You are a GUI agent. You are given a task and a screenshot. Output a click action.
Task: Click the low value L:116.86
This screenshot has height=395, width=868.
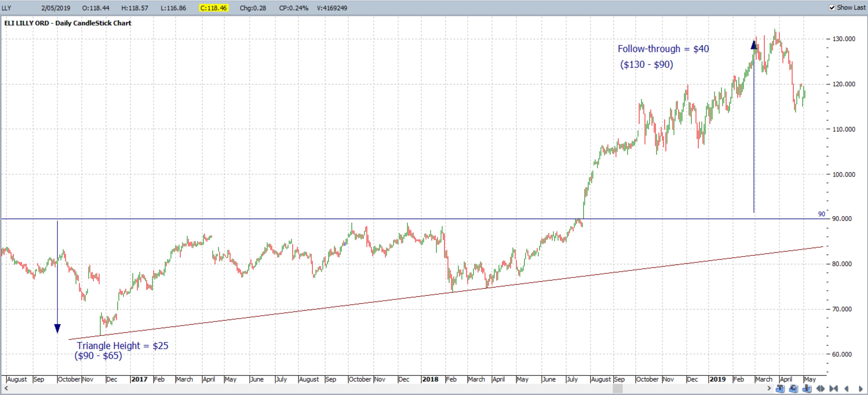pos(173,8)
